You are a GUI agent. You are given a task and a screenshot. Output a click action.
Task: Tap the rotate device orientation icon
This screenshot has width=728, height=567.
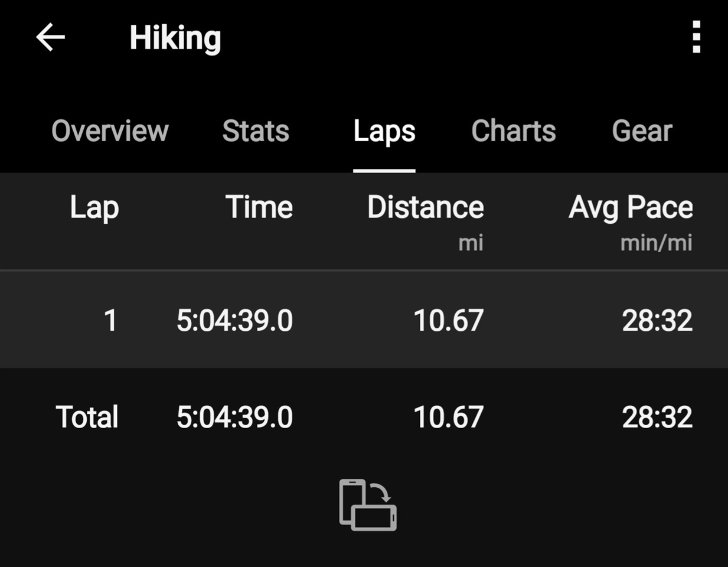click(x=368, y=505)
